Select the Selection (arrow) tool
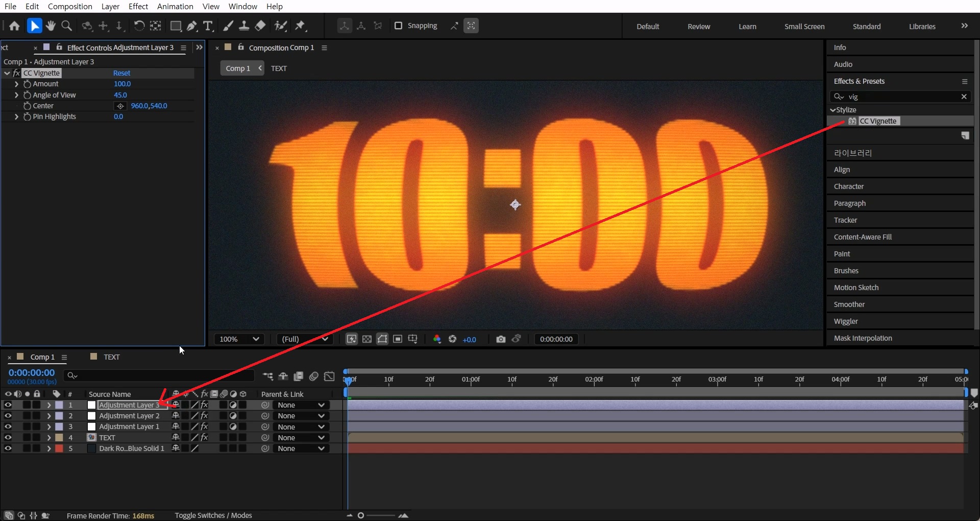980x521 pixels. pyautogui.click(x=34, y=26)
